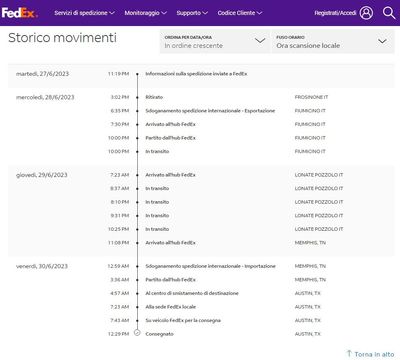The width and height of the screenshot is (400, 360).
Task: Click the Consegnato status text
Action: pos(159,334)
